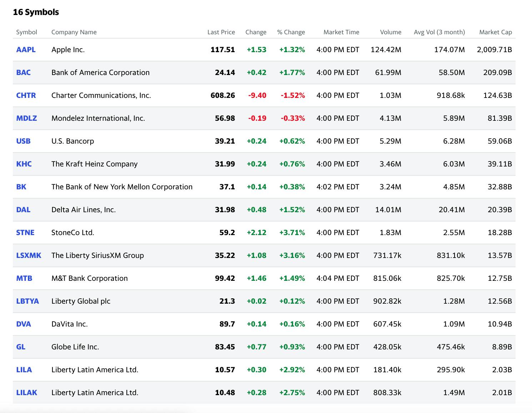The width and height of the screenshot is (532, 413).
Task: Open the DVA ticker symbol link
Action: (24, 324)
